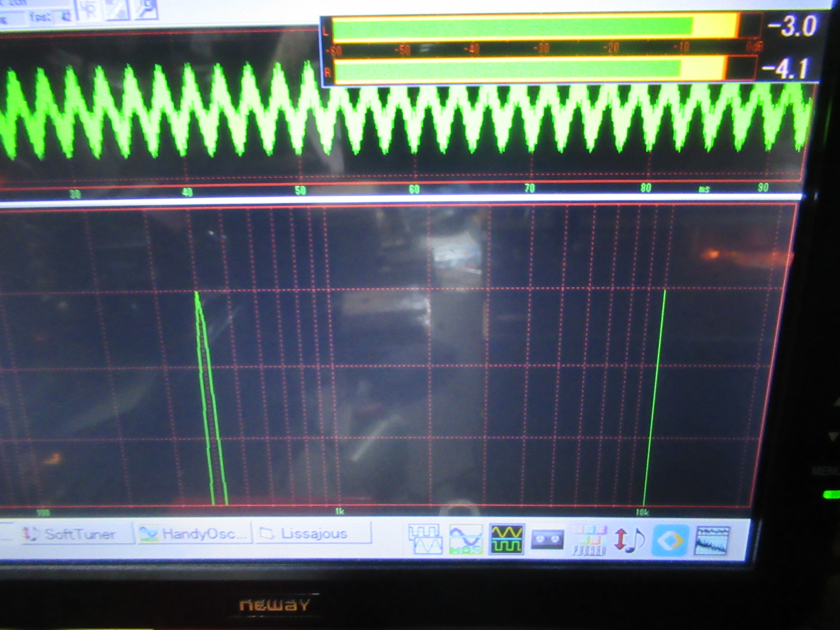Screen dimensions: 840x630
Task: Click the signal generator square/sine wave icon
Action: (x=425, y=539)
